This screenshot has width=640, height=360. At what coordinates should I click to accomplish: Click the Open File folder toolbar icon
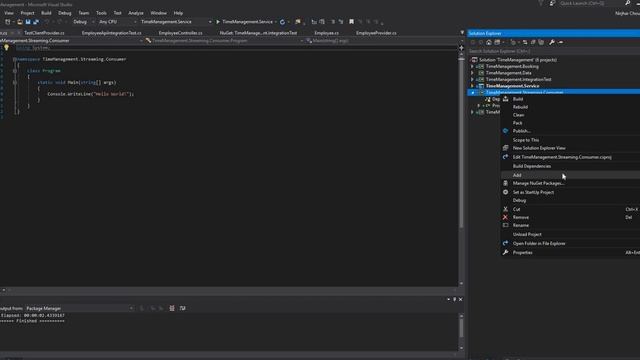click(x=20, y=22)
